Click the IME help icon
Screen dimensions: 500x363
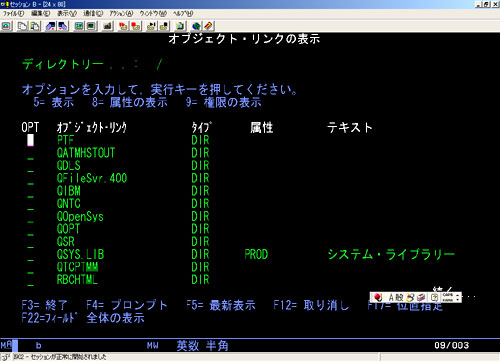tap(434, 297)
